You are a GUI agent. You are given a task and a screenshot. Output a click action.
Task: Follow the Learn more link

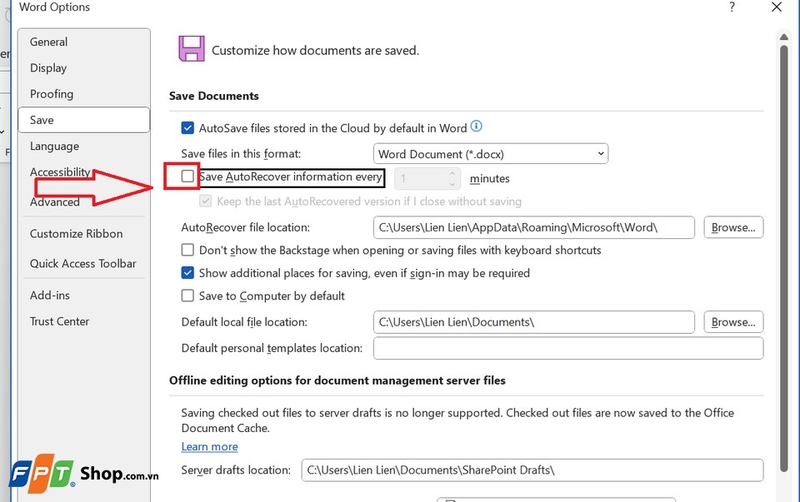tap(209, 447)
